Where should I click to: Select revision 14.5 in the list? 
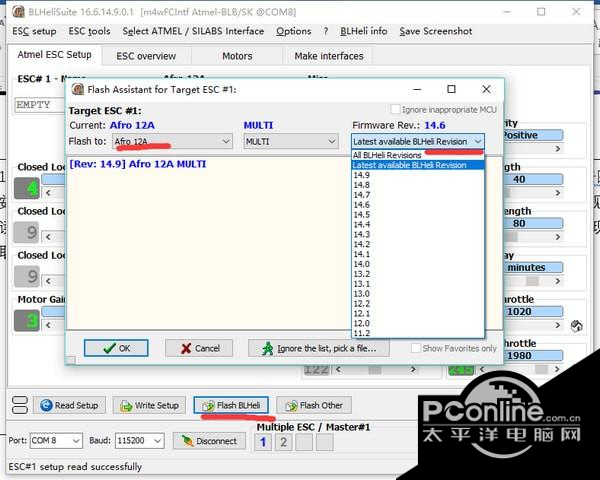coord(418,215)
